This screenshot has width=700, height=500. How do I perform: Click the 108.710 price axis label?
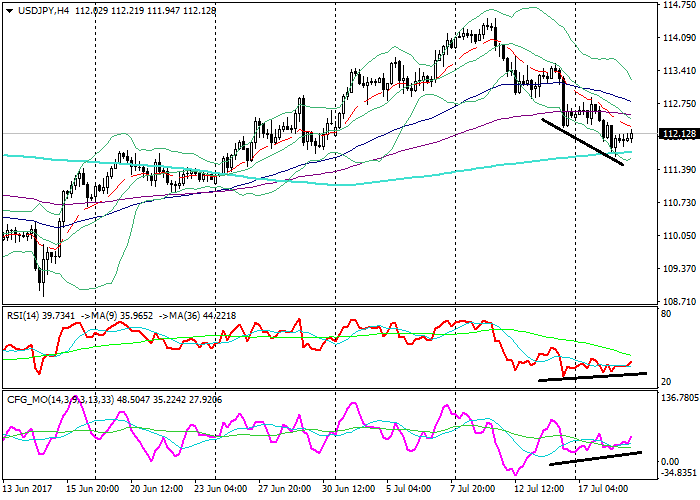pos(679,302)
